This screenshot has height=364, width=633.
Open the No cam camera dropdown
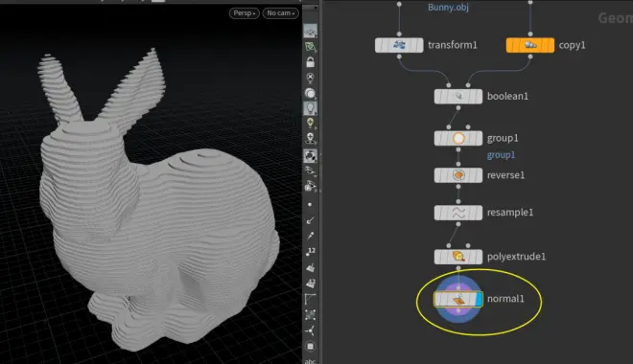pyautogui.click(x=281, y=13)
